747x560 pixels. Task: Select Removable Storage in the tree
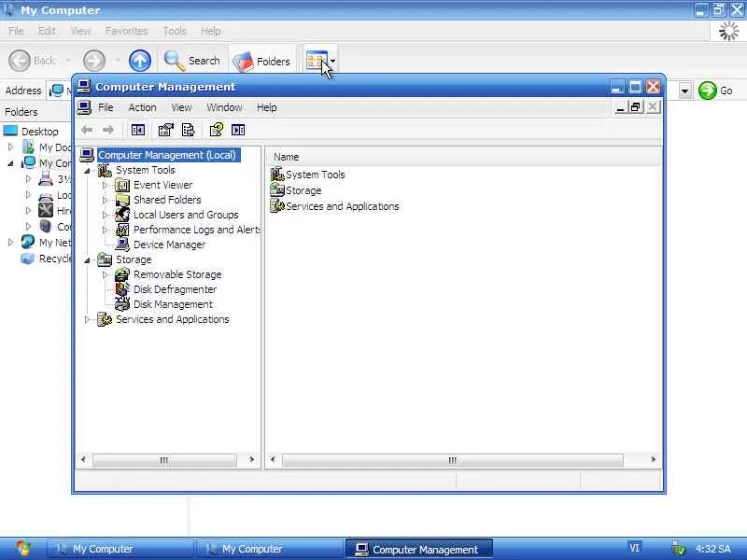pos(177,274)
